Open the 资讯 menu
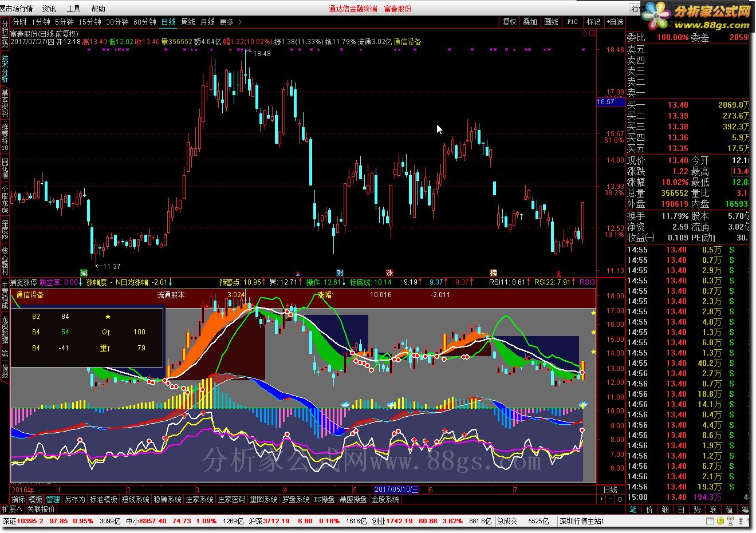 49,9
